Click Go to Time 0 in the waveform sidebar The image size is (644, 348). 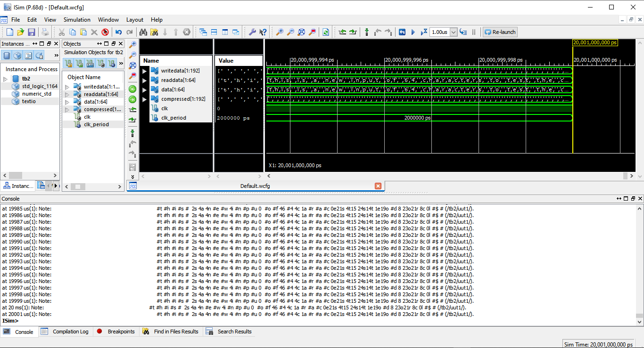point(132,89)
